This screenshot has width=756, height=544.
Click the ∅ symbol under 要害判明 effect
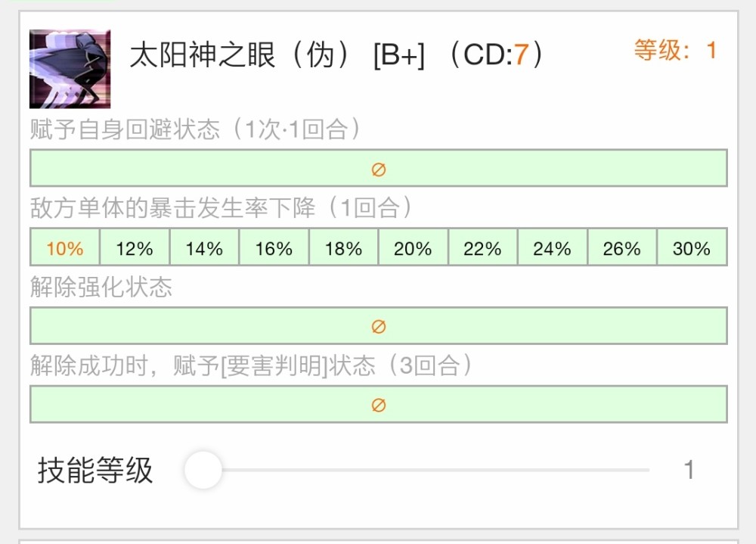pos(379,406)
